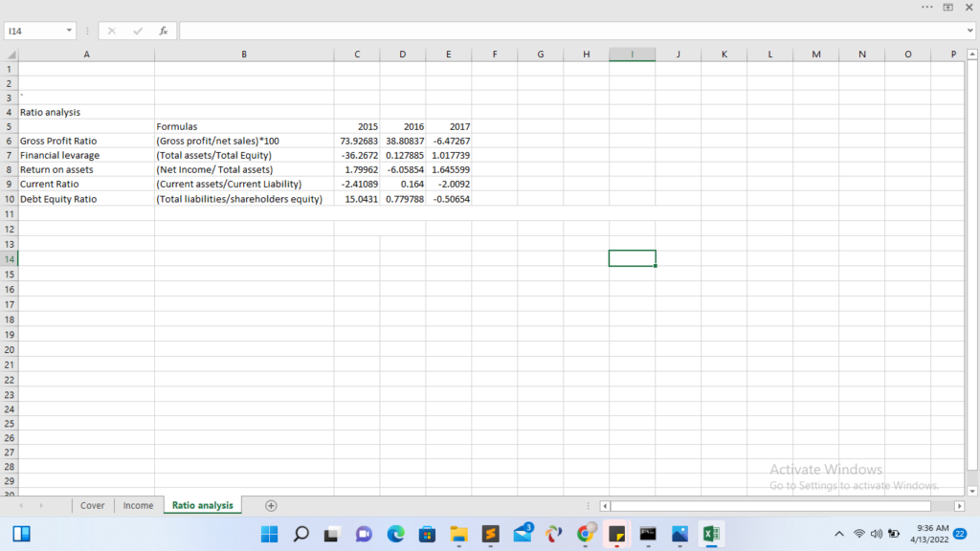Open the Mail app in the taskbar
Screen dimensions: 980x551
coord(523,534)
